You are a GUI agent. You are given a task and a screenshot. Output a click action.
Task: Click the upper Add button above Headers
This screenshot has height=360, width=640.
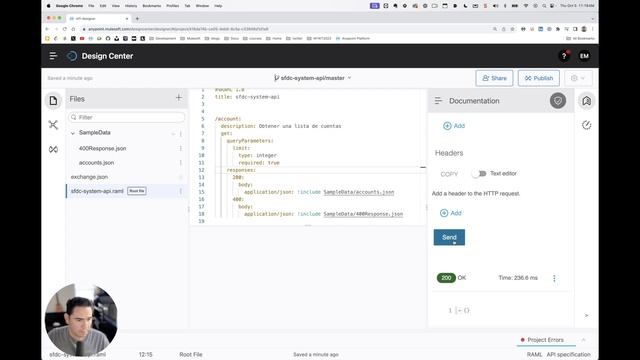[454, 126]
